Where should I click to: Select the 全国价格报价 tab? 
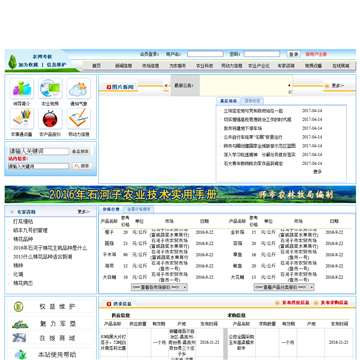tap(139, 209)
